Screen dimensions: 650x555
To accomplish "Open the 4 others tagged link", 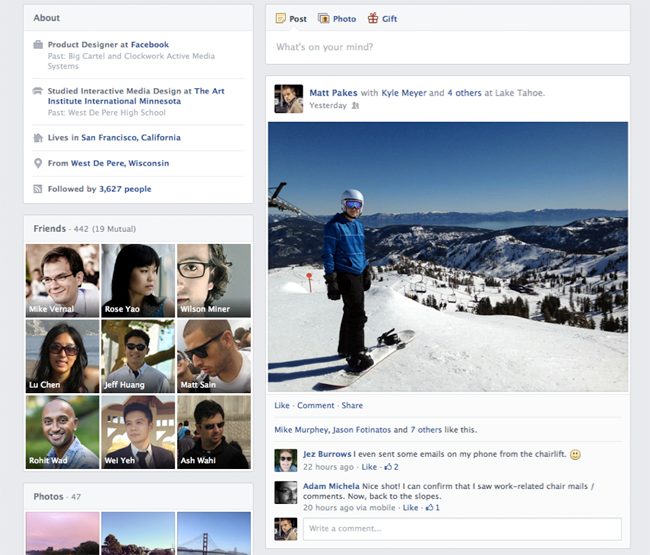I will coord(464,93).
